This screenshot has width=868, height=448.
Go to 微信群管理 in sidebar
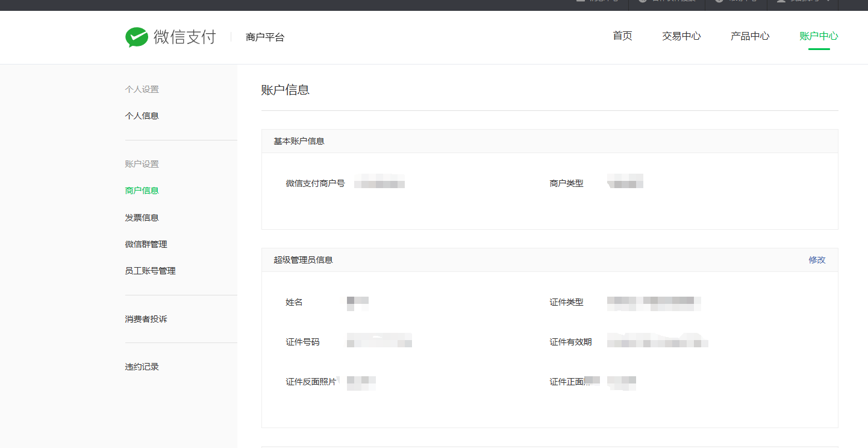pos(146,244)
